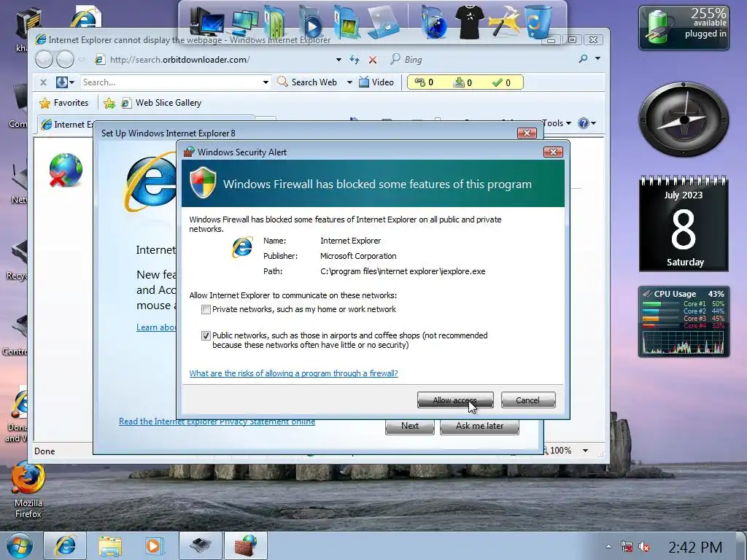Click the analog clock gadget
The image size is (747, 560).
click(x=684, y=119)
